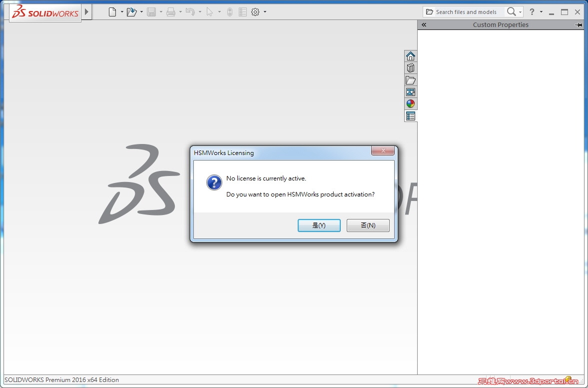Expand the Select tool dropdown arrow

219,12
